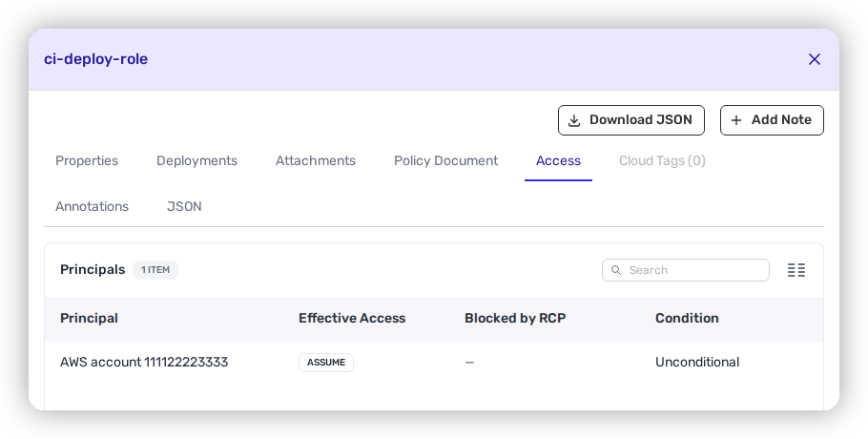
Task: Click the dash in Blocked by RCP cell
Action: (469, 363)
